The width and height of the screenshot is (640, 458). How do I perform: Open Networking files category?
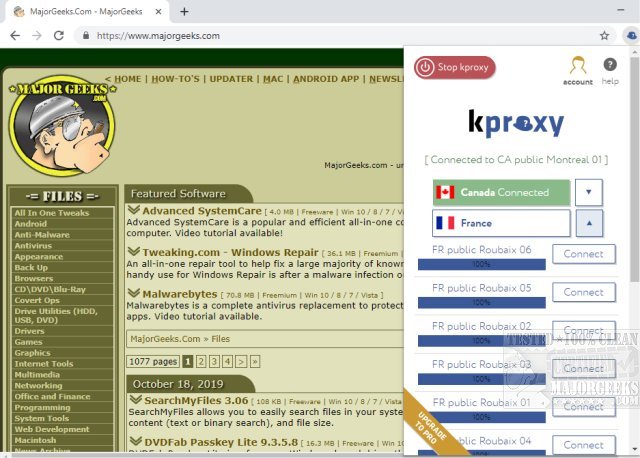38,385
